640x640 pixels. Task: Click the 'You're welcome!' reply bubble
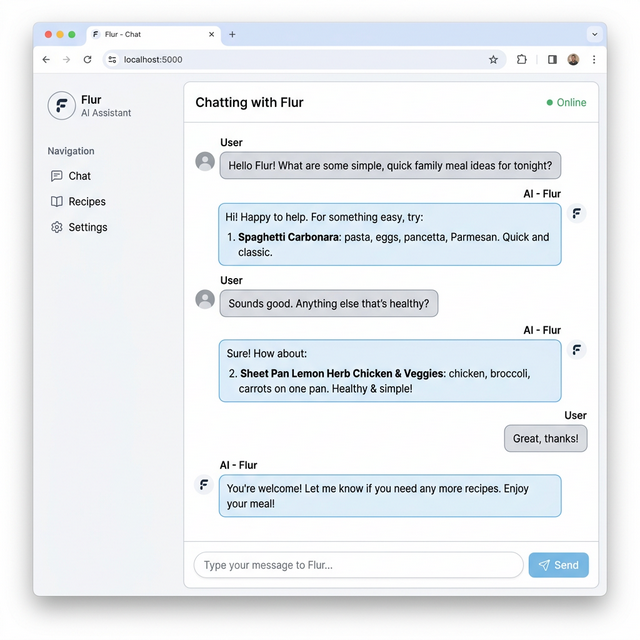tap(390, 496)
